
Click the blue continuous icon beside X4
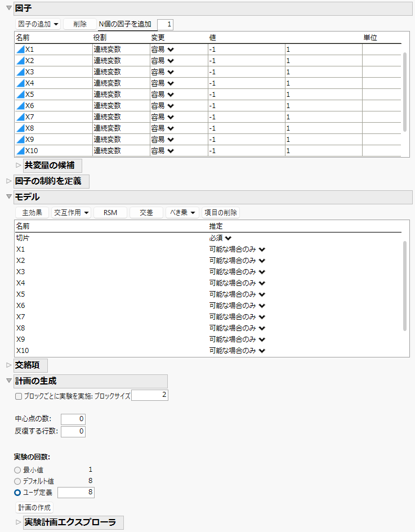coord(20,83)
